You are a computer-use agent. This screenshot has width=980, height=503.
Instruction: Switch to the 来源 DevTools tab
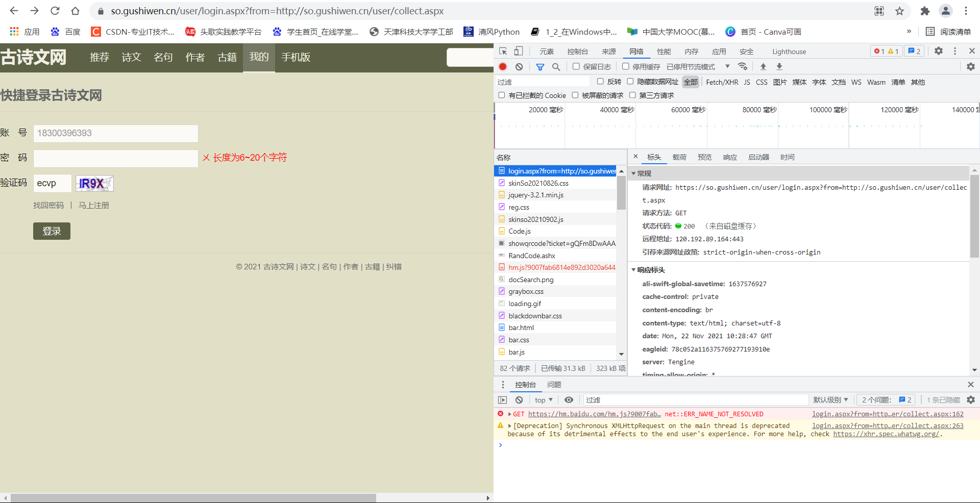pyautogui.click(x=609, y=52)
